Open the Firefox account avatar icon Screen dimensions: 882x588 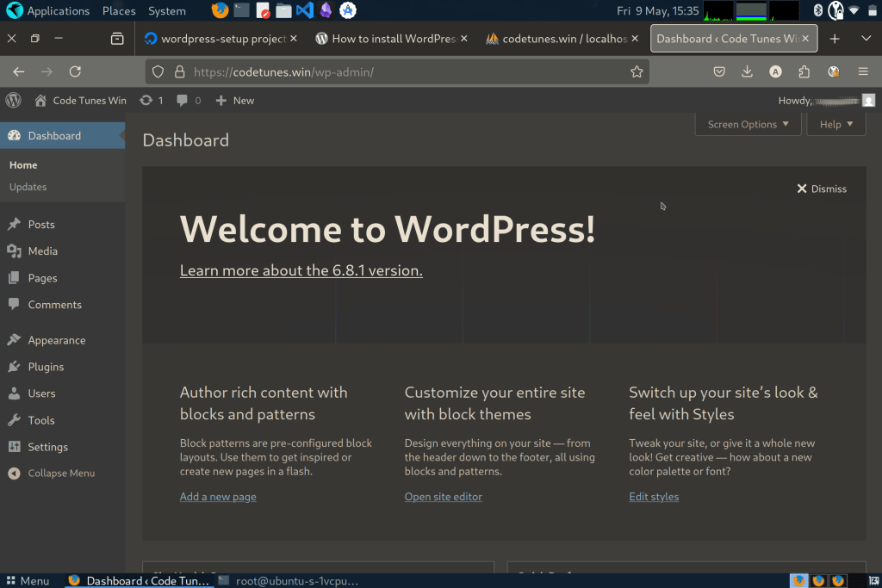(x=776, y=71)
